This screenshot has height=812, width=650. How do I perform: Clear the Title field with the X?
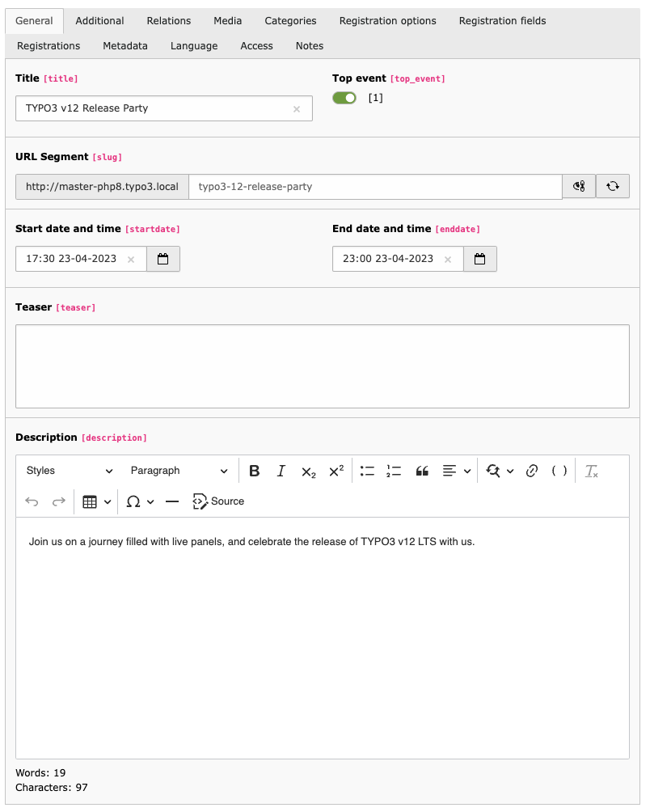297,108
